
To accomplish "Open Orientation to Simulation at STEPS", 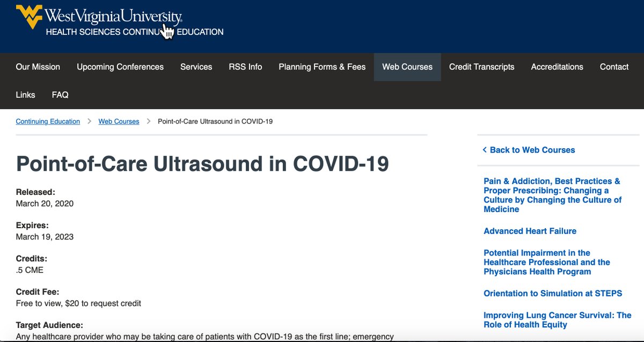I will click(x=553, y=293).
